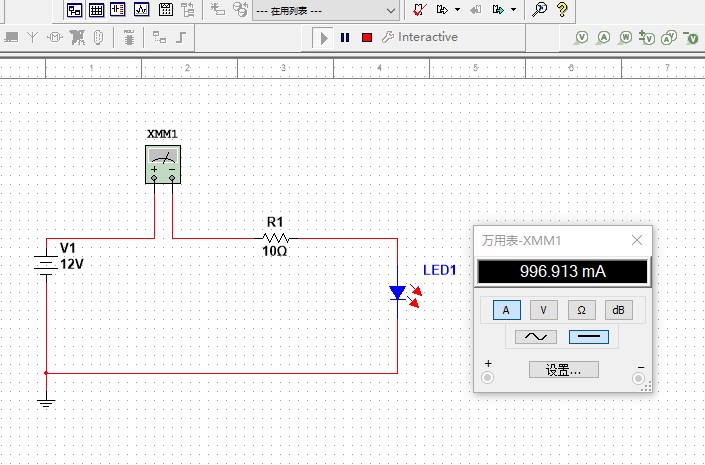Click the Forward annotate to Ultiboard icon
Screen dimensions: 705x465
[x=498, y=9]
